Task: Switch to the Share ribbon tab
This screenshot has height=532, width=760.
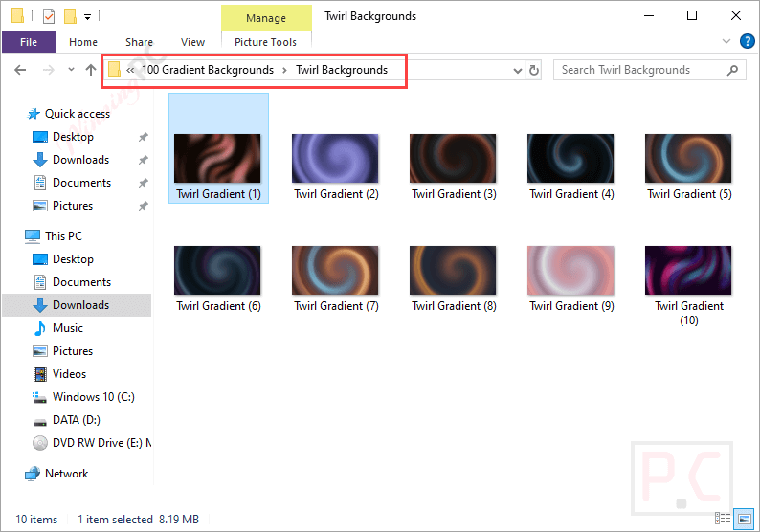Action: point(139,42)
